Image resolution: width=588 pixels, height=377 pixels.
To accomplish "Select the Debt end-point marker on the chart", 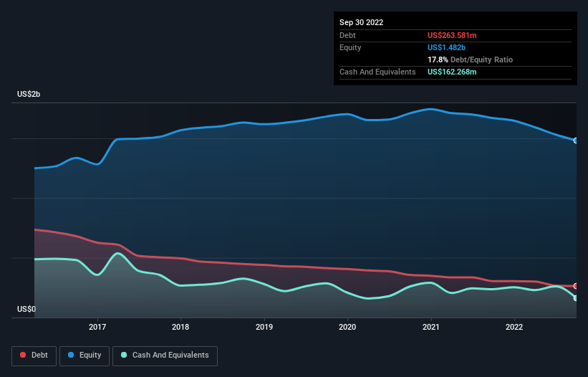I will [576, 286].
